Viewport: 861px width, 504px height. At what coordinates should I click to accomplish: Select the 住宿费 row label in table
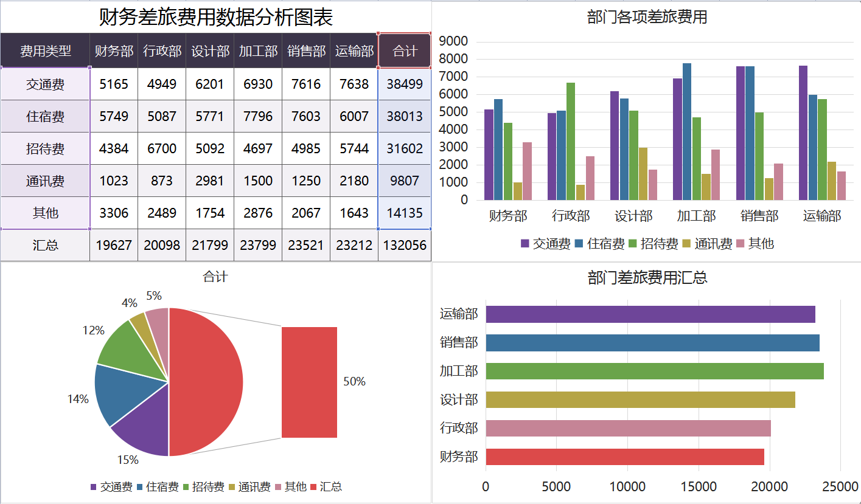(45, 117)
